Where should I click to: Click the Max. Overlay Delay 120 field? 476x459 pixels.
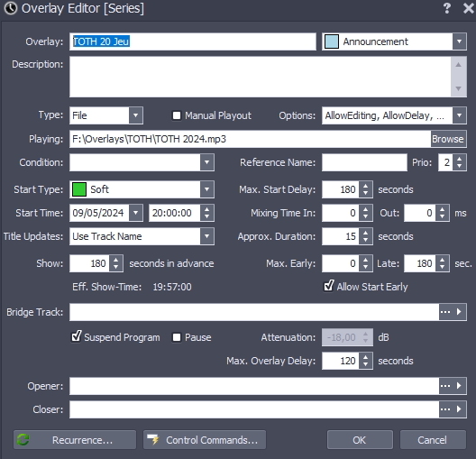pos(341,361)
